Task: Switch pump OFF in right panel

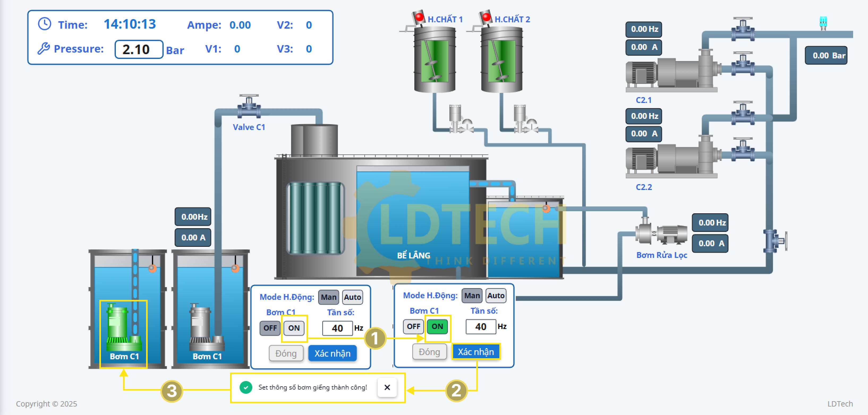Action: click(x=413, y=326)
